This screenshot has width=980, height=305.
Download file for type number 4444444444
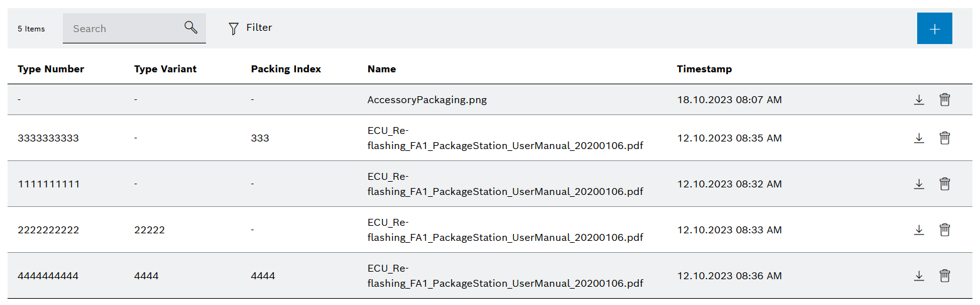(918, 275)
